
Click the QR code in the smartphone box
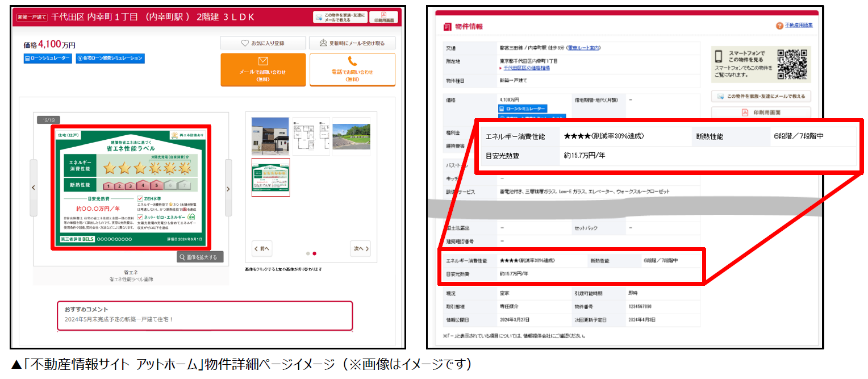[x=792, y=64]
